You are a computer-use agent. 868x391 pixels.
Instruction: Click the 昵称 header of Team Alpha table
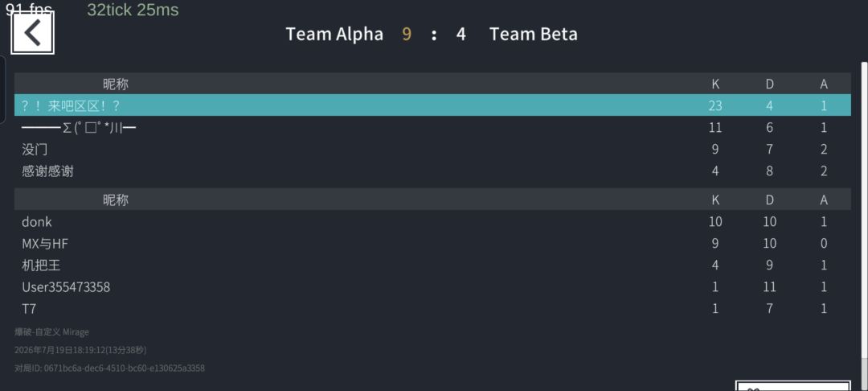[x=115, y=84]
